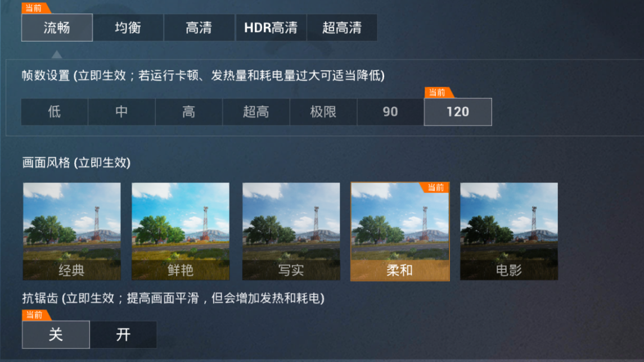Select the 90 fps option
This screenshot has width=644, height=362.
390,112
